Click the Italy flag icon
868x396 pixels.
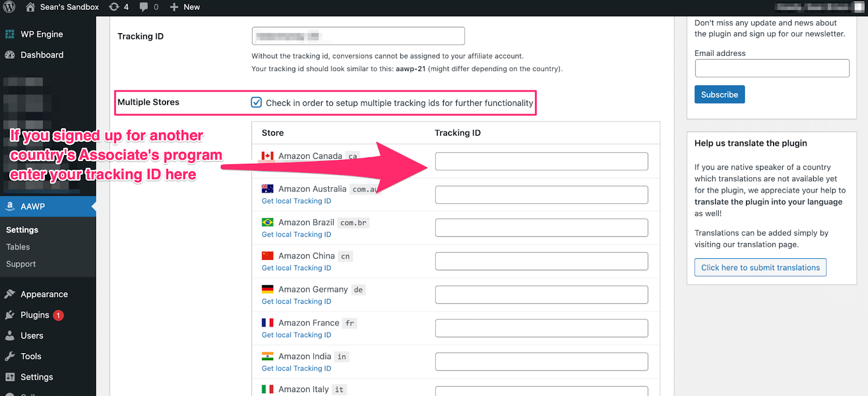[267, 389]
